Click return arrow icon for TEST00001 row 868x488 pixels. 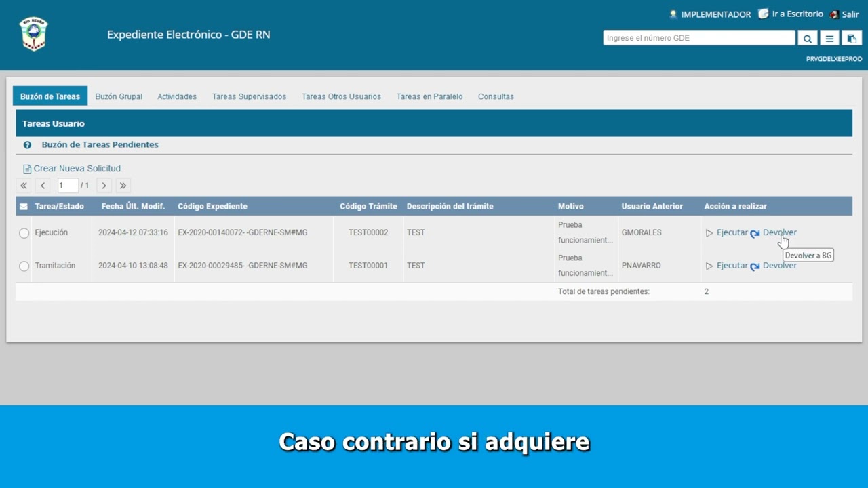755,266
